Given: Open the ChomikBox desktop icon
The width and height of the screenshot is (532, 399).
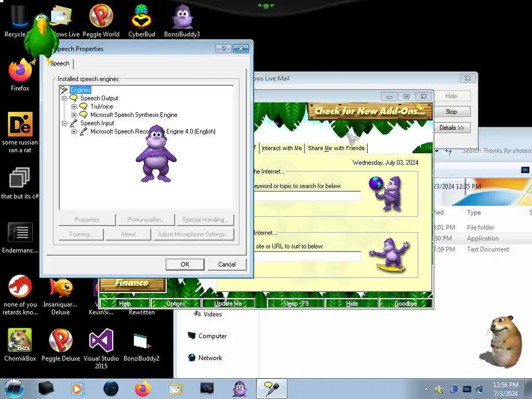Looking at the screenshot, I should click(20, 344).
